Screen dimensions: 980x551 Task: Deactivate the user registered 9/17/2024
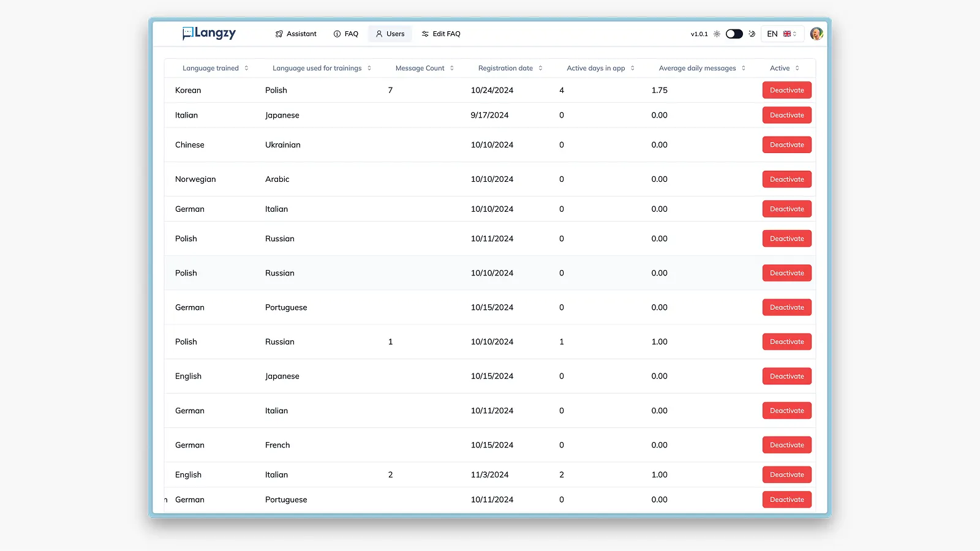coord(787,115)
